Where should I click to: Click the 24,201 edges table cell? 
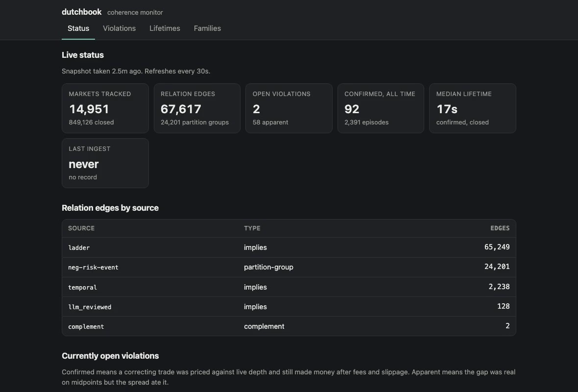pyautogui.click(x=497, y=267)
